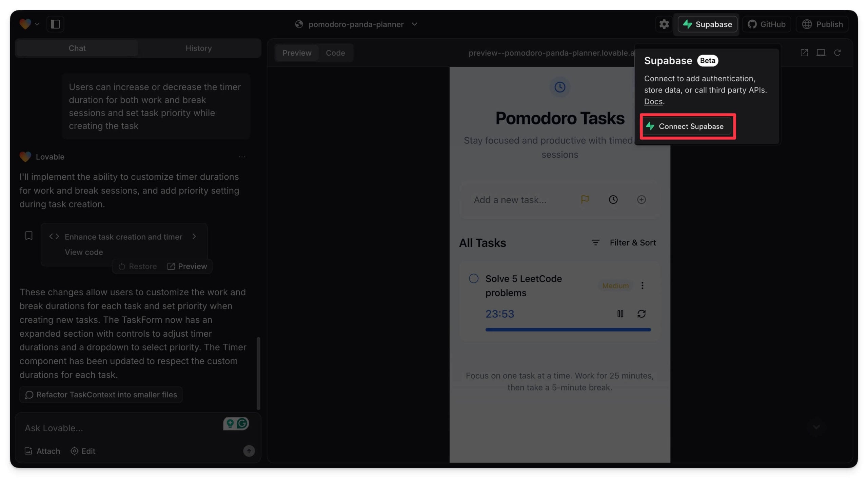Toggle the sidebar panel icon
The image size is (868, 478).
tap(55, 24)
